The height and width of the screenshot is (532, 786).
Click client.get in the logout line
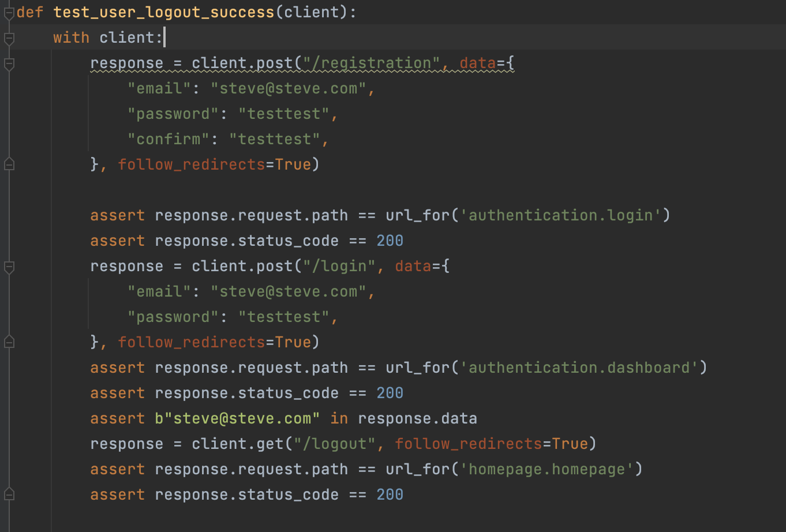tap(237, 444)
